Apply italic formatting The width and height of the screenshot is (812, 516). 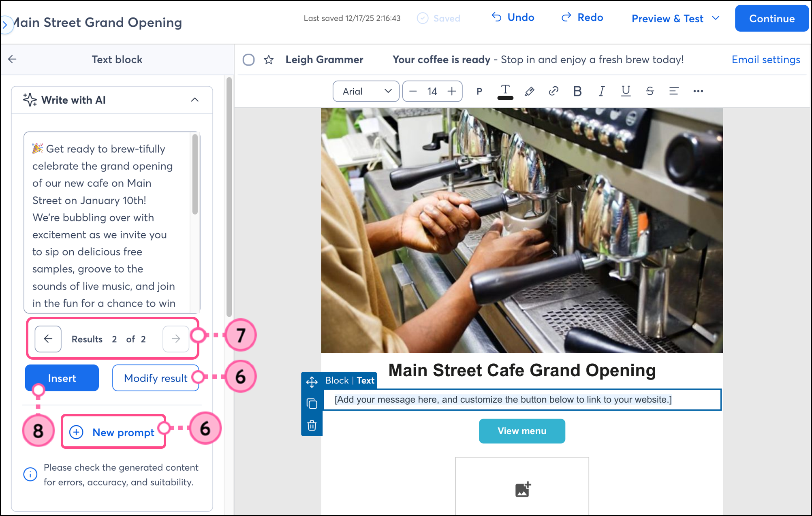pos(602,91)
